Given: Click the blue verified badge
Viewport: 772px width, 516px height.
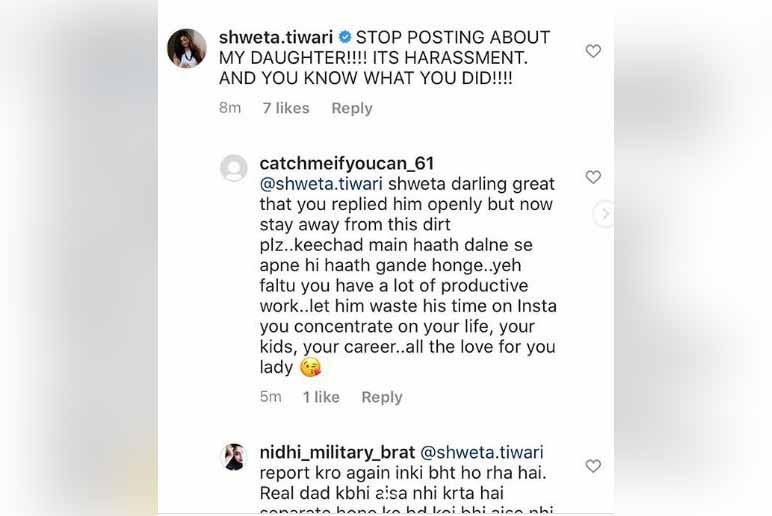Looking at the screenshot, I should coord(341,37).
